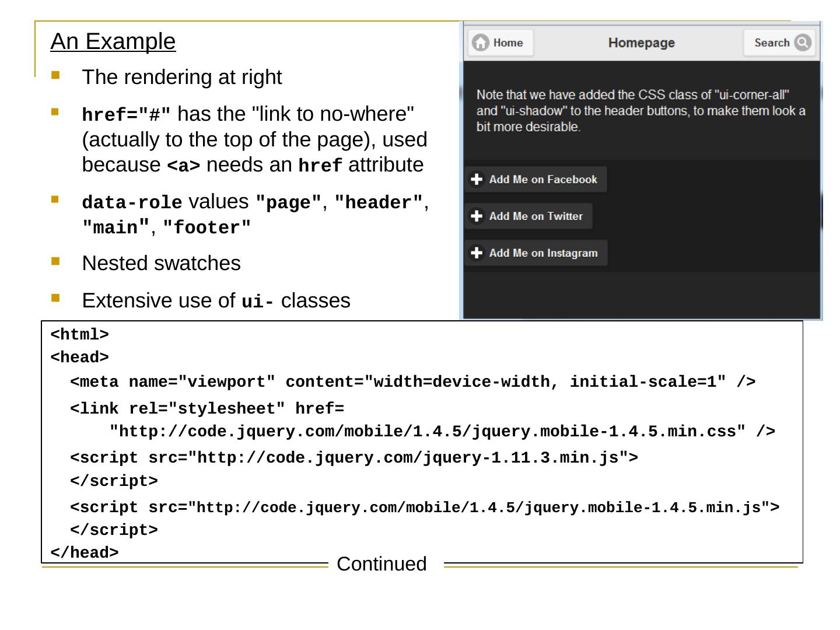Click the bold href="#" code text

[127, 115]
